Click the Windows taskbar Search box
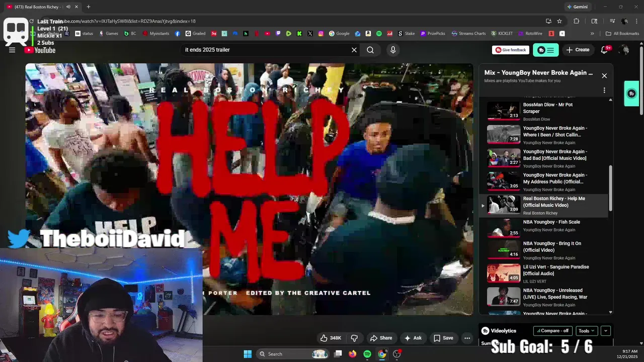The height and width of the screenshot is (362, 644). [293, 354]
